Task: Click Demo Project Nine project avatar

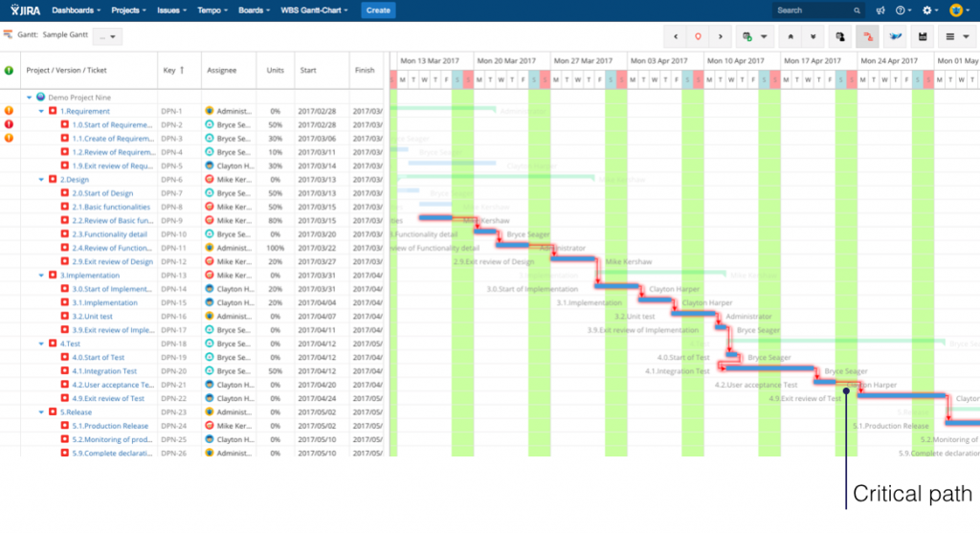Action: (40, 97)
